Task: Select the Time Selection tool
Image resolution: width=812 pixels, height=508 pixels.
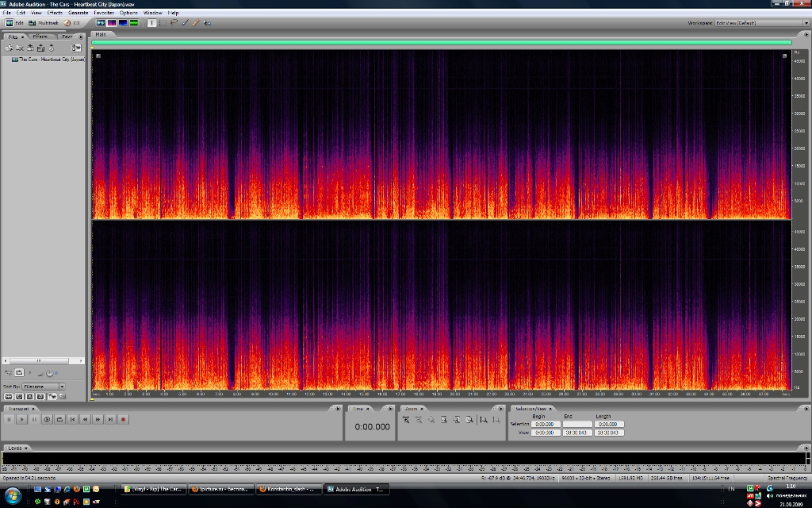Action: (152, 23)
